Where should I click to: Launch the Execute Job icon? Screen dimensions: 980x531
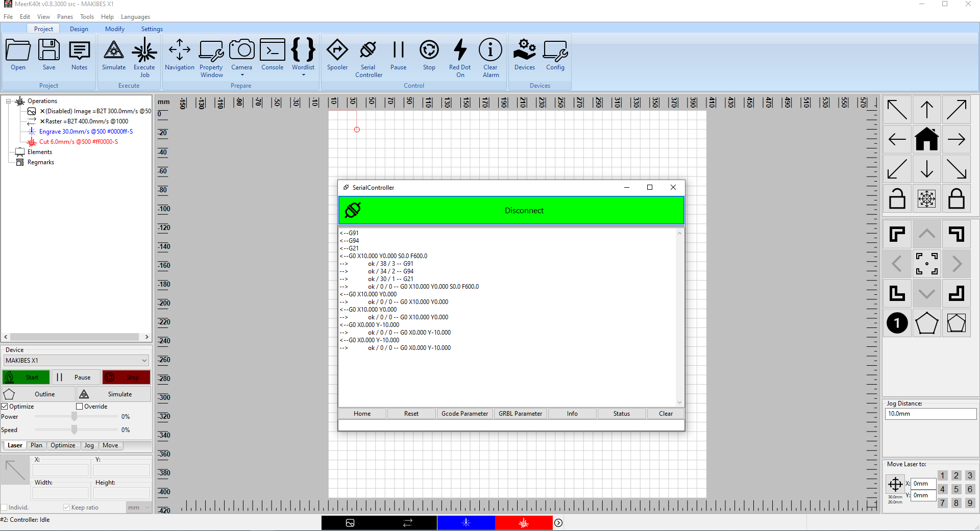click(x=144, y=58)
